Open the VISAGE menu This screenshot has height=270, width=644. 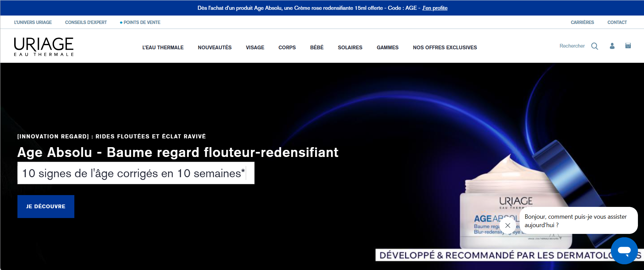(255, 48)
